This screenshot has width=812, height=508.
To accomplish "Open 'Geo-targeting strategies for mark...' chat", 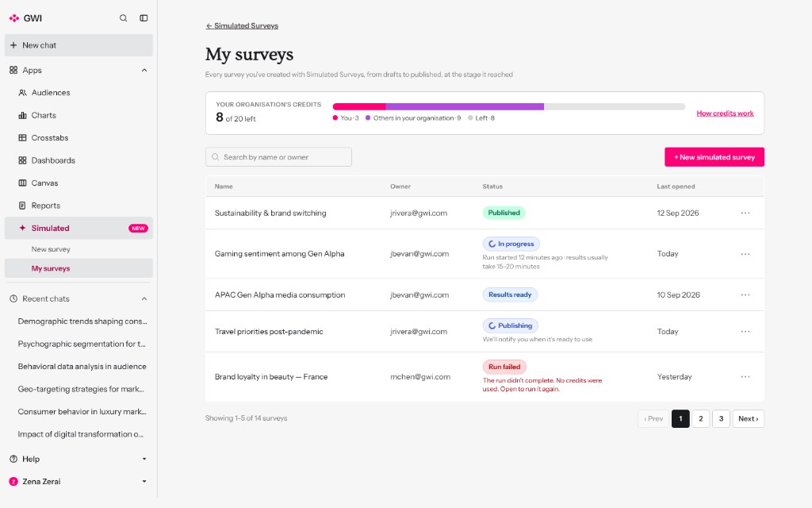I will pos(82,389).
